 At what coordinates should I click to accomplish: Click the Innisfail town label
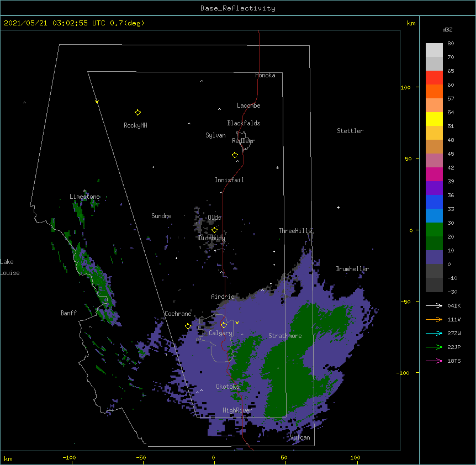tap(229, 180)
